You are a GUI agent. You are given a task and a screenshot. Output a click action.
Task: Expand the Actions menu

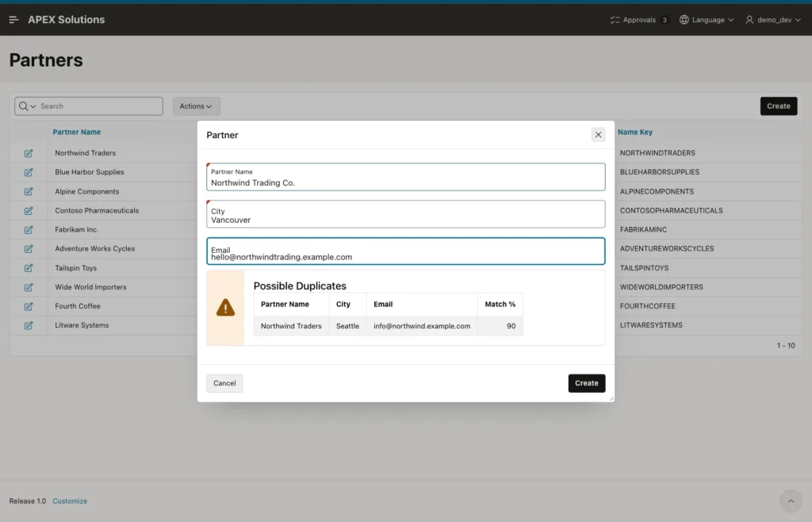[197, 106]
